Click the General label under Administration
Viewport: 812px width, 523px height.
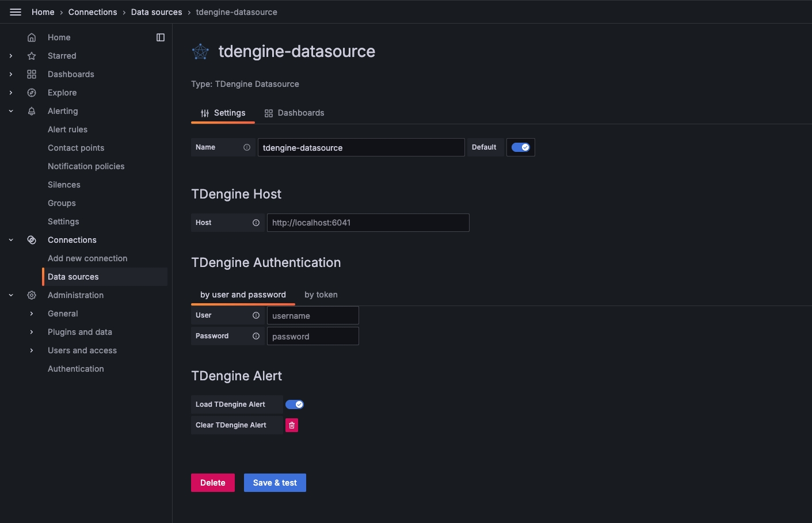[x=63, y=314]
